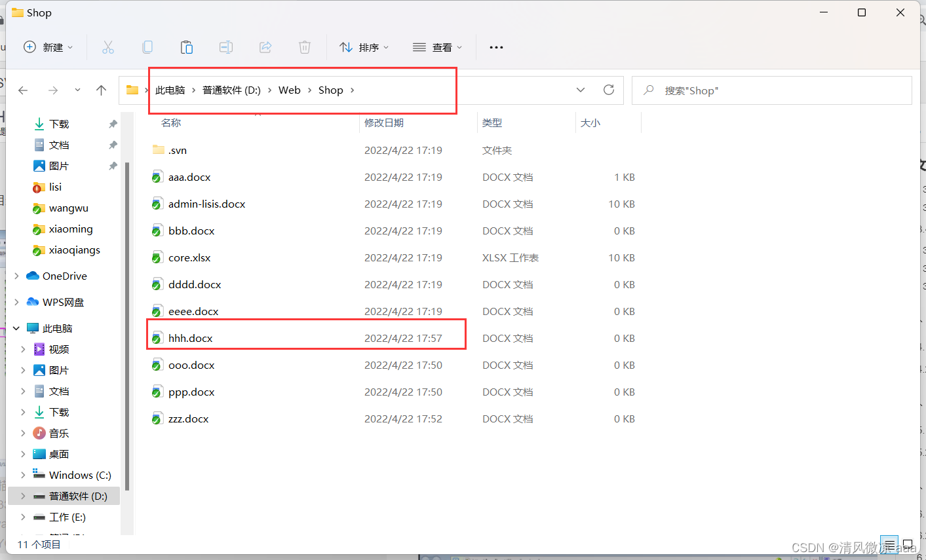This screenshot has width=926, height=560.
Task: Sort by 名称 column header
Action: coord(171,122)
